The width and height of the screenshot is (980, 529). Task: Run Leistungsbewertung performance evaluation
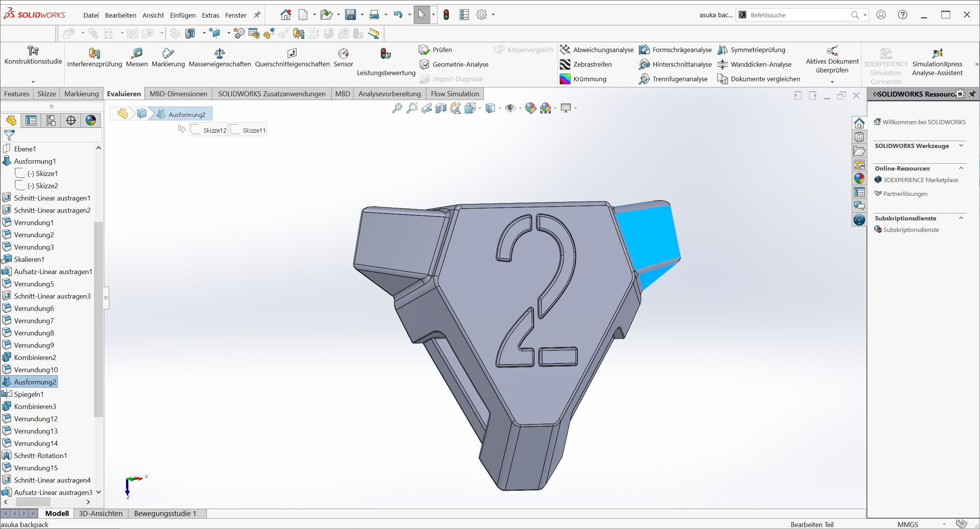click(386, 62)
